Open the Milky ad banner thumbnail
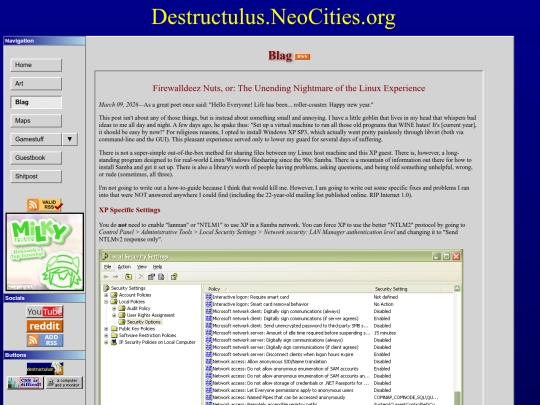540x405 pixels. point(45,252)
